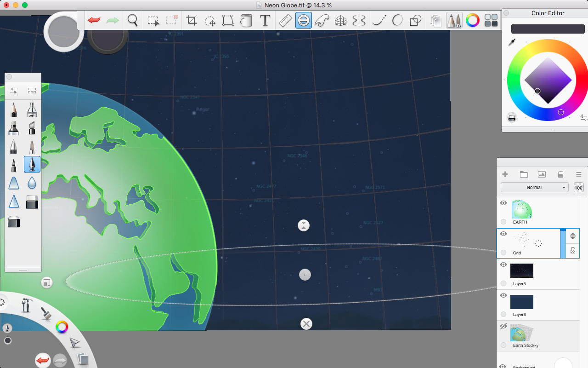The width and height of the screenshot is (588, 368).
Task: Select the highlighted Ink Pen brush
Action: click(x=32, y=164)
